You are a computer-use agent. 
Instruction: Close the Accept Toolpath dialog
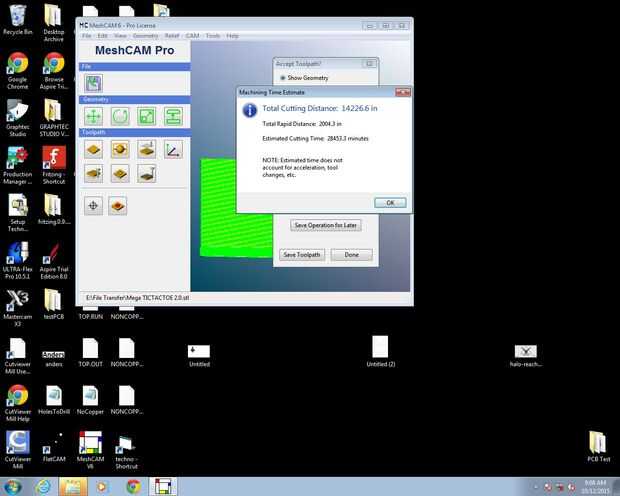pos(369,64)
